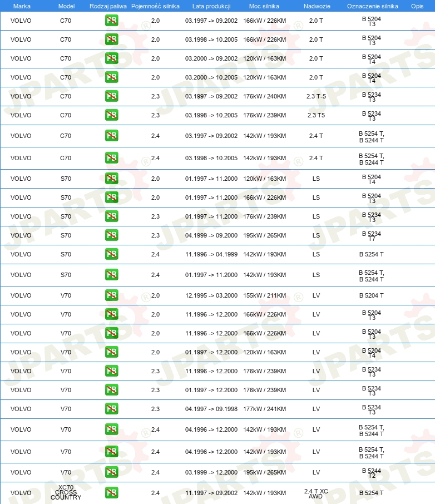Select fuel icon for S70 2.4 01.1997-11.2000
The image size is (435, 504).
click(112, 275)
